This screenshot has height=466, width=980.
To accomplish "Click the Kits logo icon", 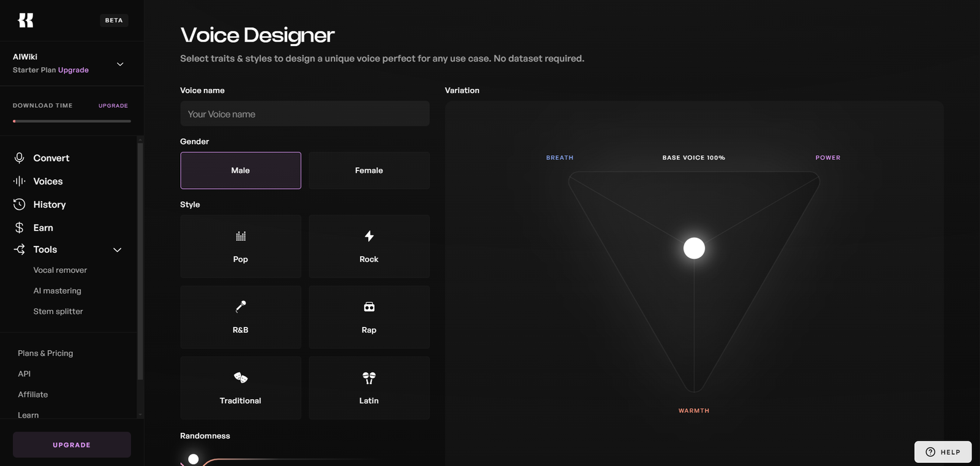I will 26,20.
